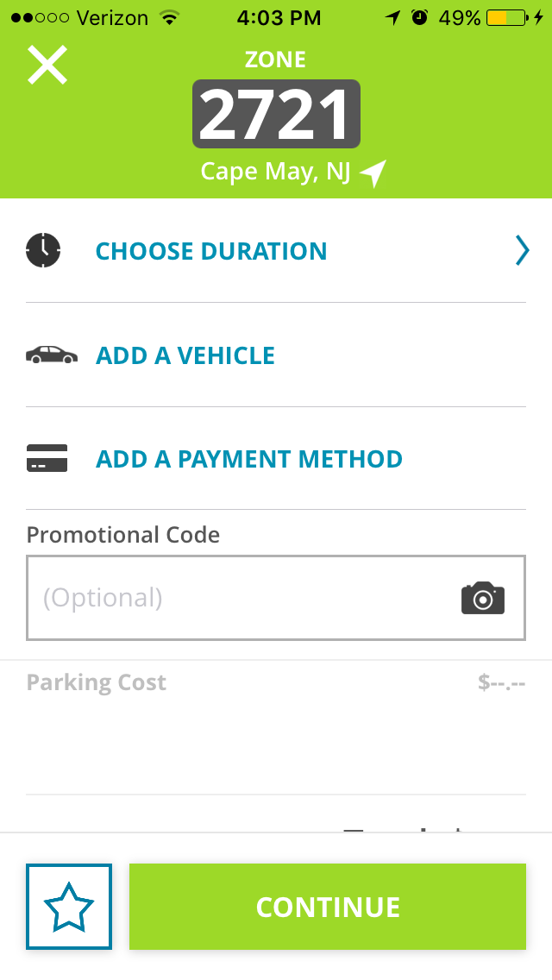
Task: Open Add a Vehicle
Action: pyautogui.click(x=185, y=355)
